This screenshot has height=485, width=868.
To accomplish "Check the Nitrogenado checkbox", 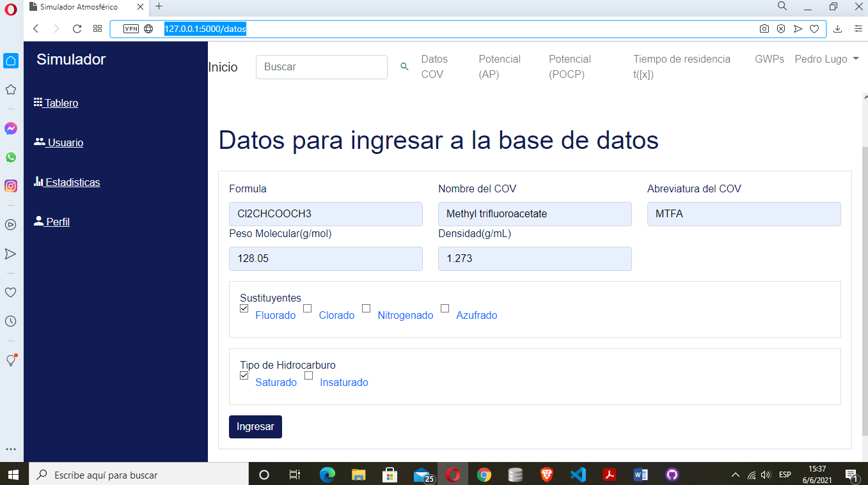I will (x=366, y=308).
